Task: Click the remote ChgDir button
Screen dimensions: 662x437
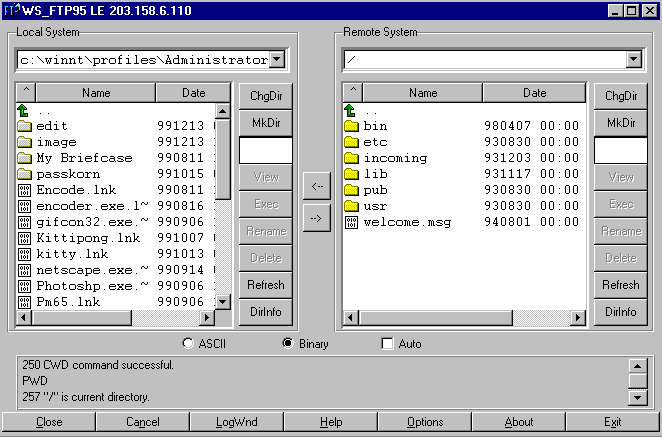Action: point(621,96)
